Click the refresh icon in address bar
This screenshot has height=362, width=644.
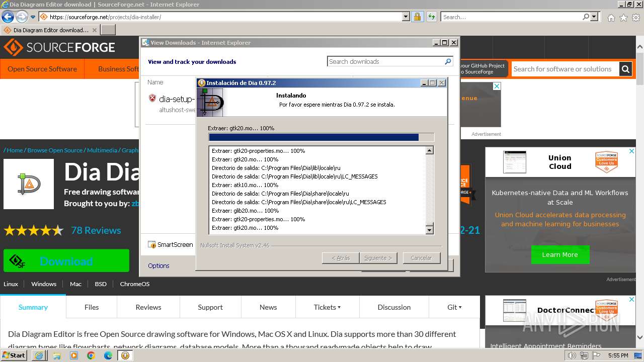431,17
